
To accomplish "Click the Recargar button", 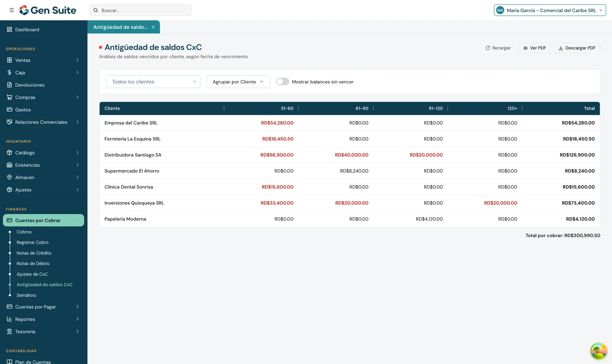I will click(x=498, y=48).
